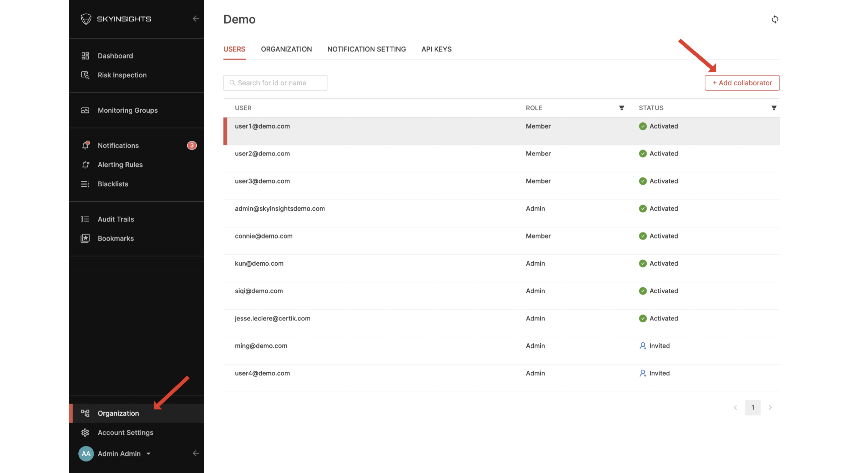
Task: Open the NOTIFICATION SETTING tab
Action: [x=367, y=49]
